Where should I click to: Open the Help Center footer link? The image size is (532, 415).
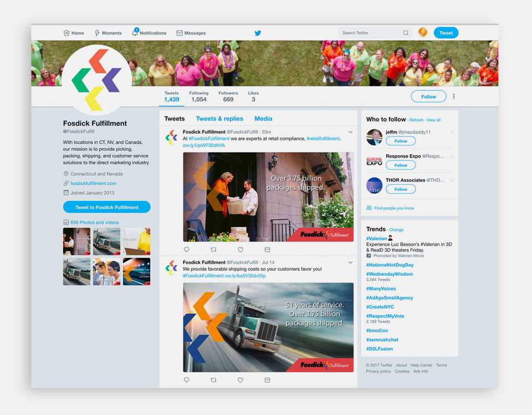(421, 366)
